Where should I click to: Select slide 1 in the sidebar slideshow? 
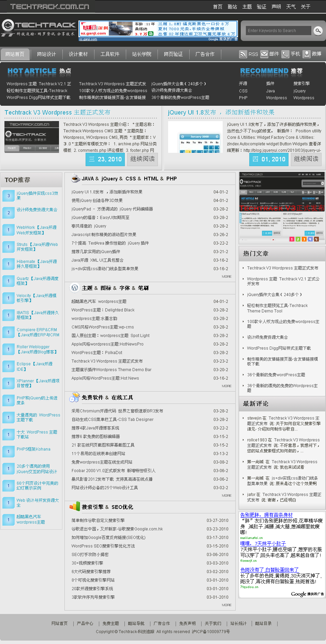coord(292,239)
